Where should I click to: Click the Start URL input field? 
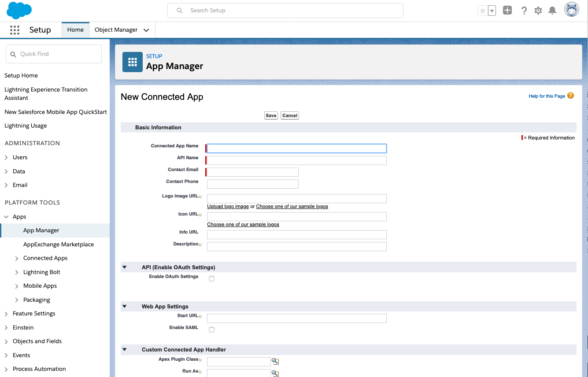tap(297, 318)
